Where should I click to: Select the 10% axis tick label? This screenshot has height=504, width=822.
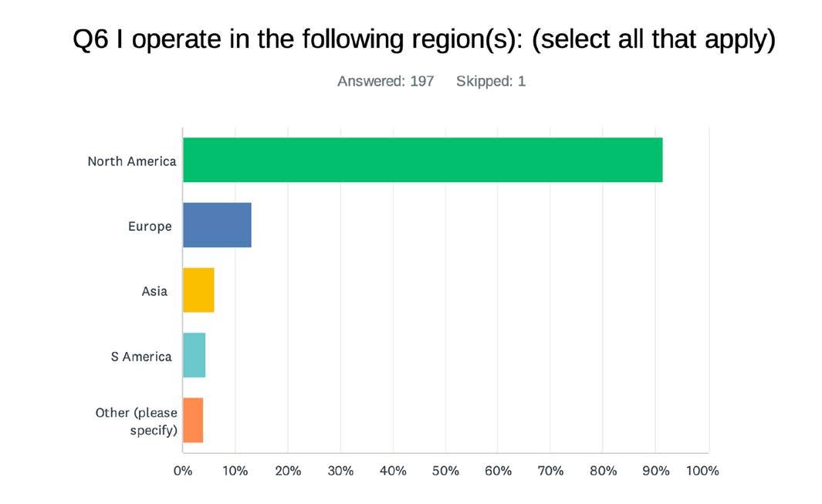pyautogui.click(x=235, y=471)
